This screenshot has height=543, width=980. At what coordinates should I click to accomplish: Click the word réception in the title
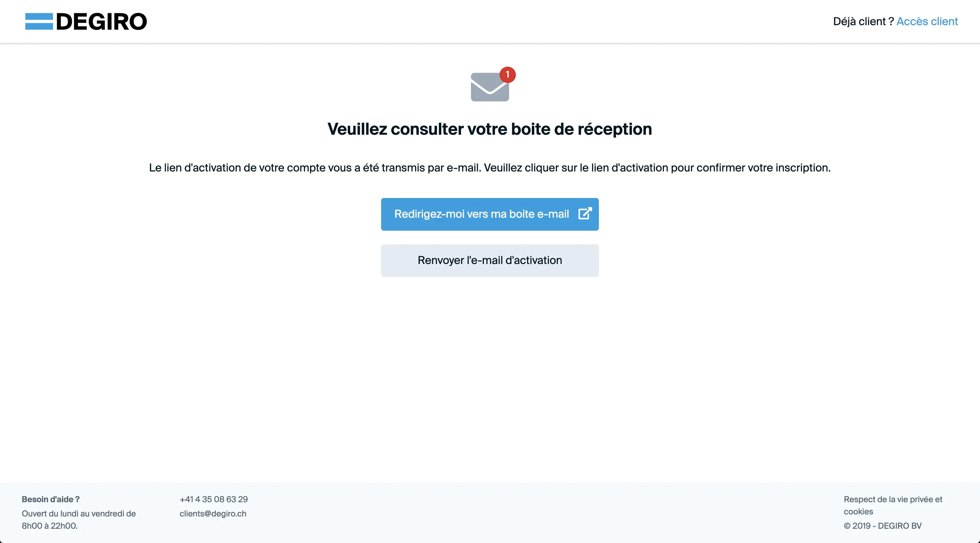pos(615,129)
